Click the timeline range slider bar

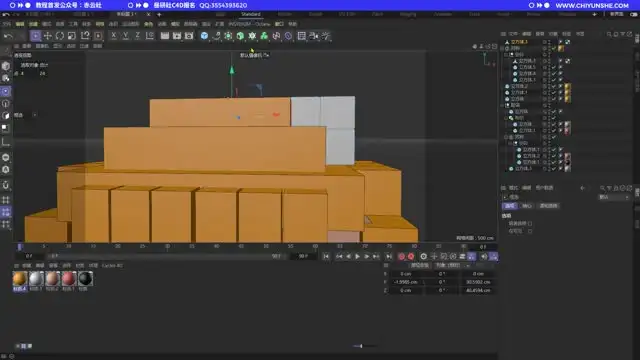click(x=165, y=256)
